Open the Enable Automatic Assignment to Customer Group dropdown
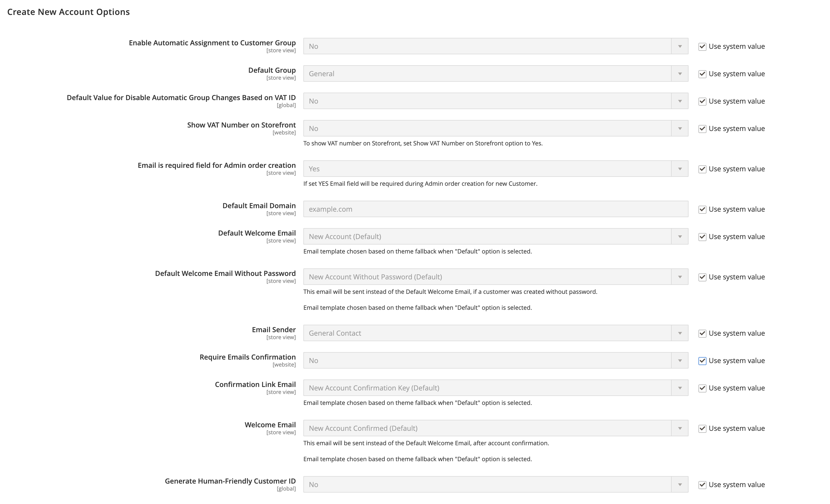 pos(495,46)
